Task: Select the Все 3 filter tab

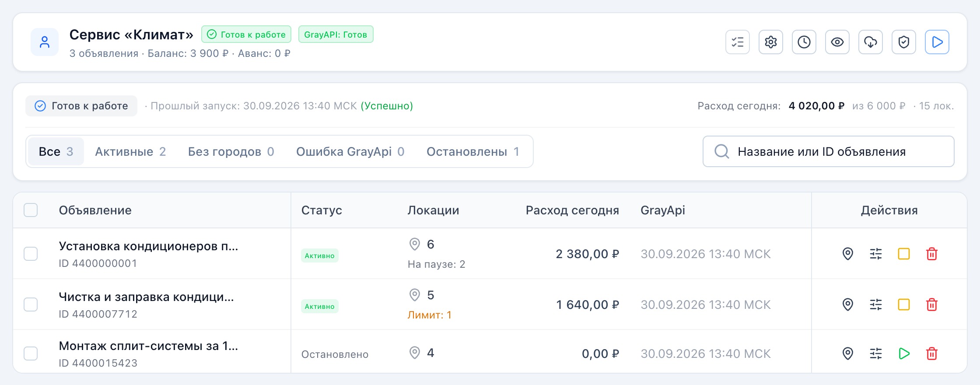Action: [56, 151]
